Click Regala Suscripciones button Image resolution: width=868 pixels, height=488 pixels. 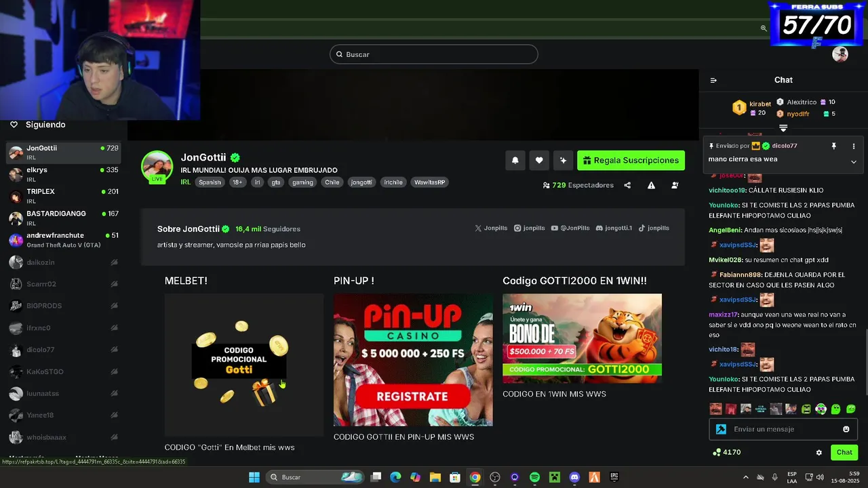coord(631,161)
